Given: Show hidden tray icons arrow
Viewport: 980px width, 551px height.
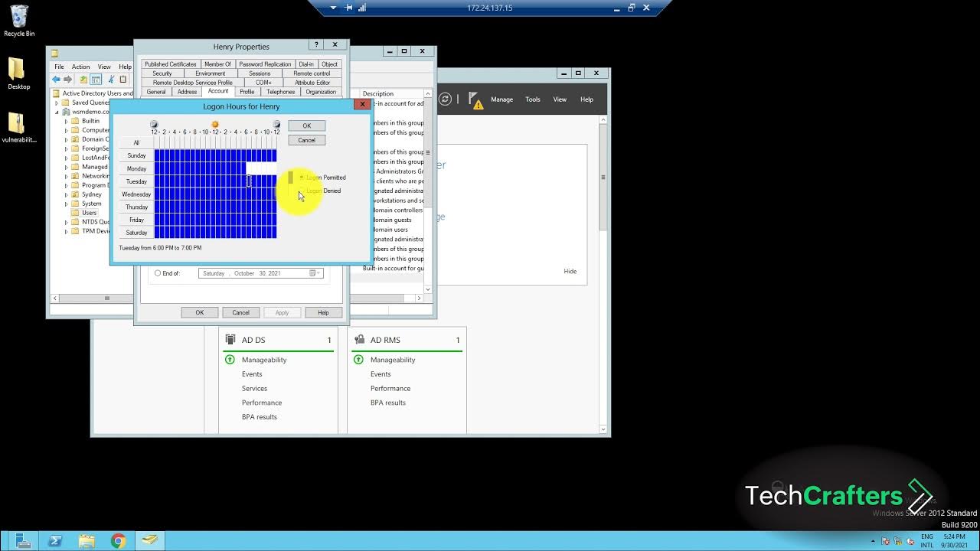Looking at the screenshot, I should point(873,541).
